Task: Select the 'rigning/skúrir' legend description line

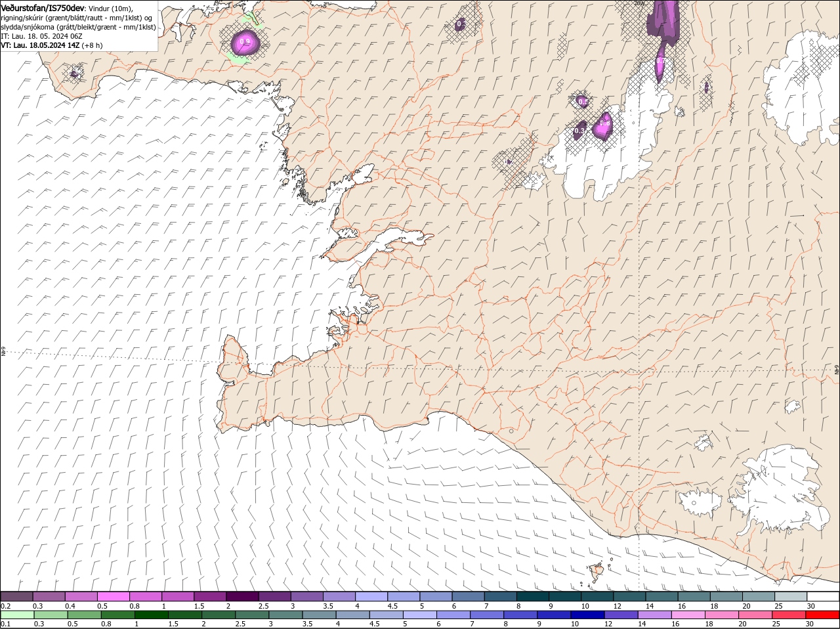Action: pos(76,18)
